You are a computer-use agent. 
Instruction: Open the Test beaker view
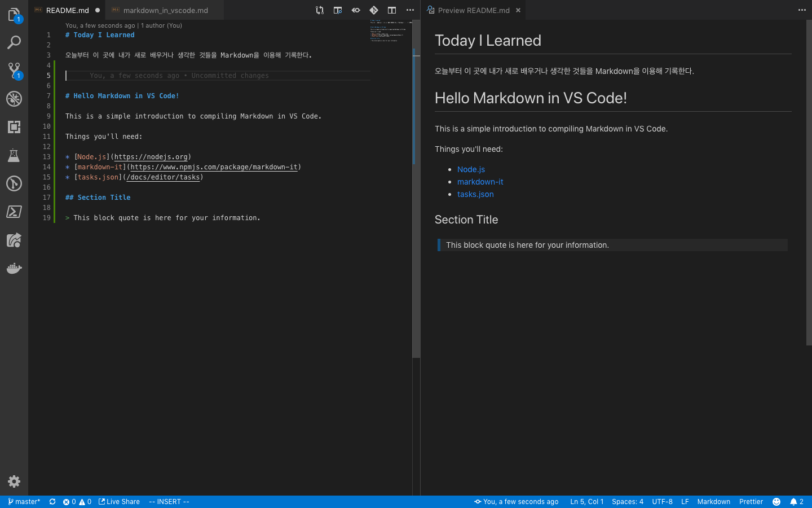coord(14,155)
